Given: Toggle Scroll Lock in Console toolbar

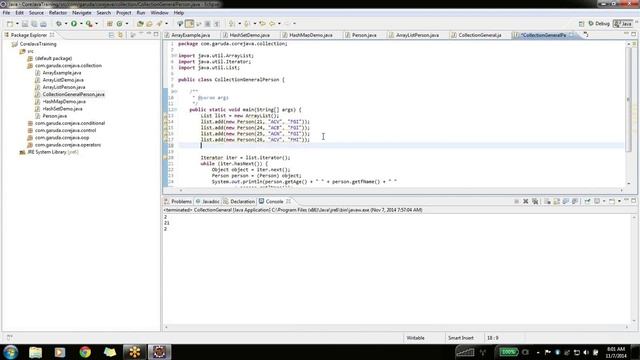Looking at the screenshot, I should (556, 201).
